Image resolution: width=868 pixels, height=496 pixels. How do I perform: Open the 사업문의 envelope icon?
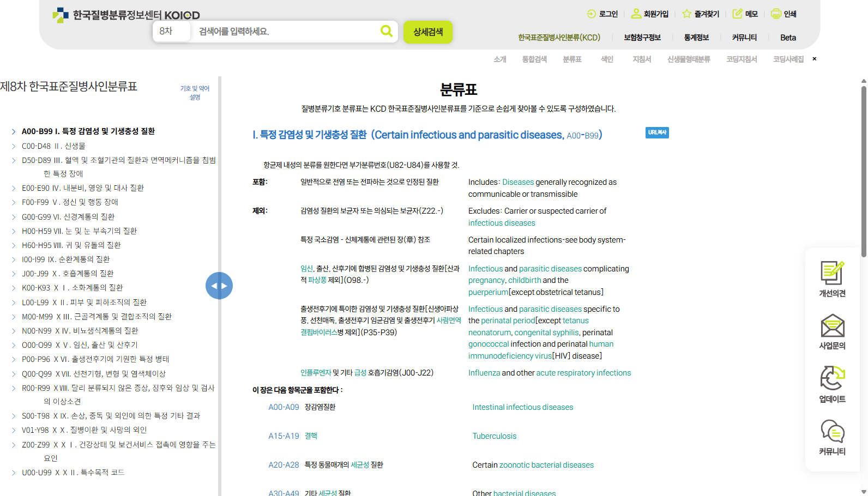[x=832, y=326]
